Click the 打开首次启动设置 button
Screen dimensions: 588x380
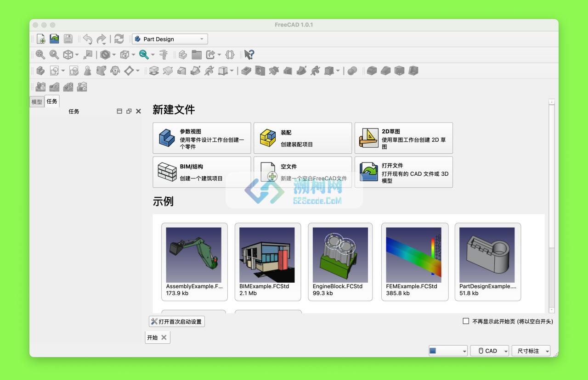pyautogui.click(x=176, y=321)
